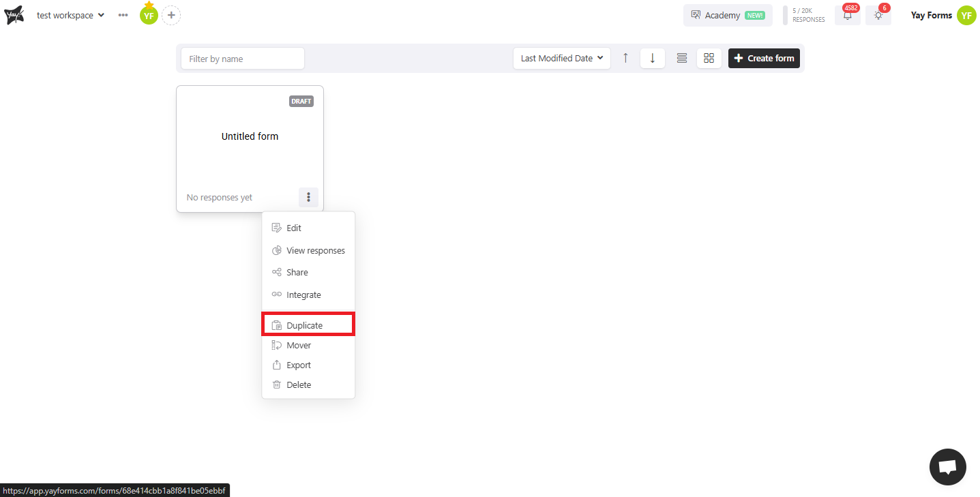Image resolution: width=980 pixels, height=497 pixels.
Task: Click the lightbulb updates icon
Action: coord(878,16)
